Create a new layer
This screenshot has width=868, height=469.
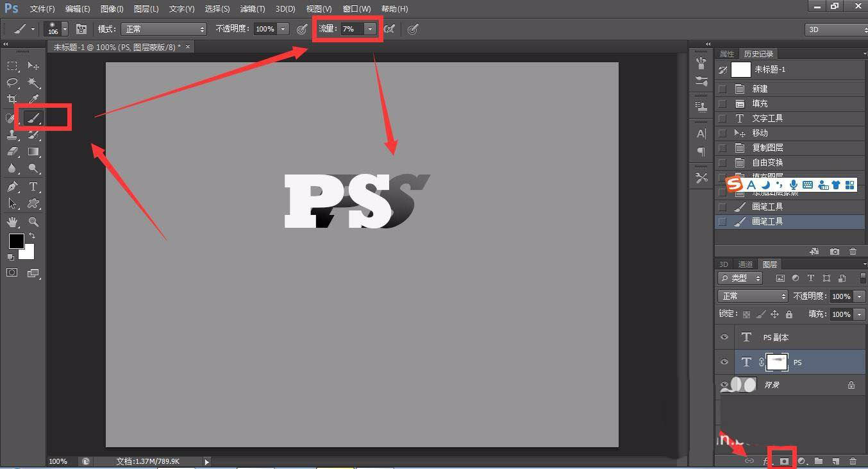tap(835, 461)
